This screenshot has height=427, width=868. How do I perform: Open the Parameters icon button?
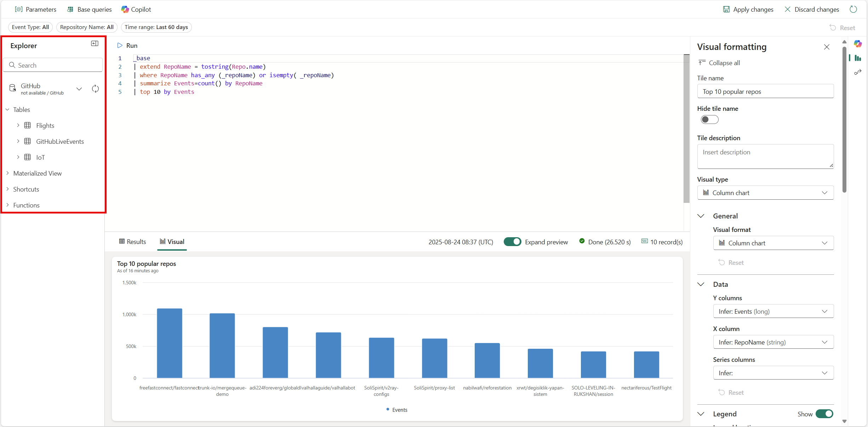point(19,10)
